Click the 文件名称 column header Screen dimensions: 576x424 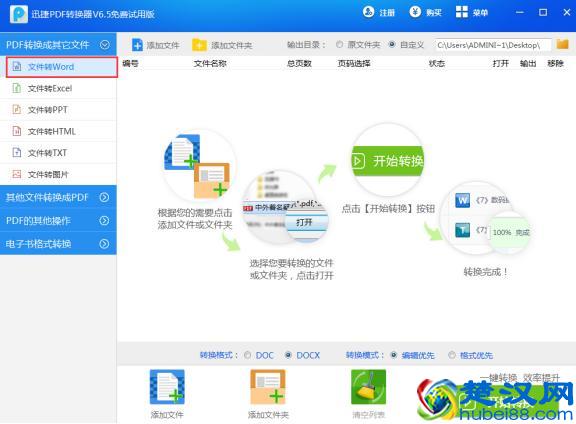[210, 64]
